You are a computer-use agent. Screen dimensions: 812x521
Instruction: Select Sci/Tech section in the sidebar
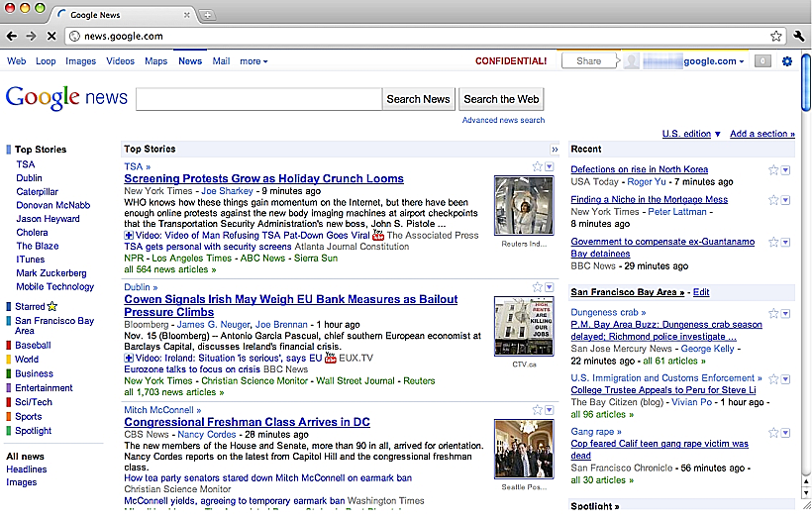(x=34, y=402)
